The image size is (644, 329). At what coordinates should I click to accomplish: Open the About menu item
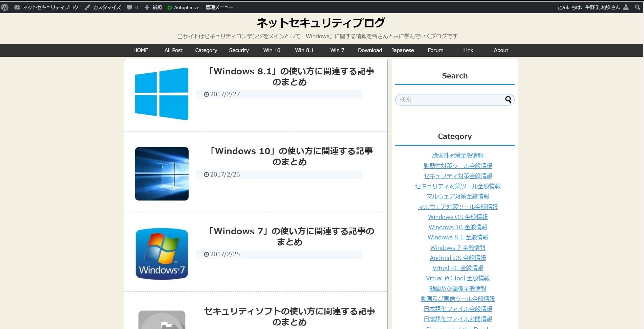coord(501,50)
